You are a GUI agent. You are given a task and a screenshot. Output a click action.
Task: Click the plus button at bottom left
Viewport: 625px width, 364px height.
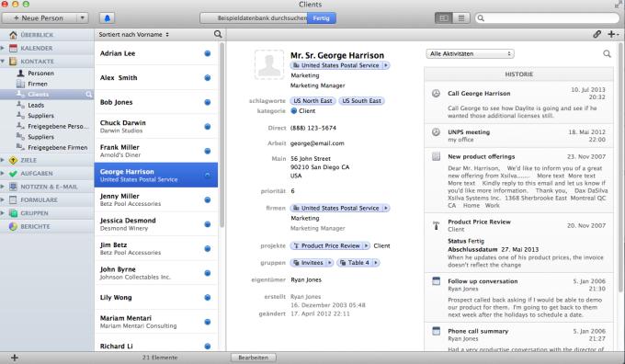[x=15, y=358]
